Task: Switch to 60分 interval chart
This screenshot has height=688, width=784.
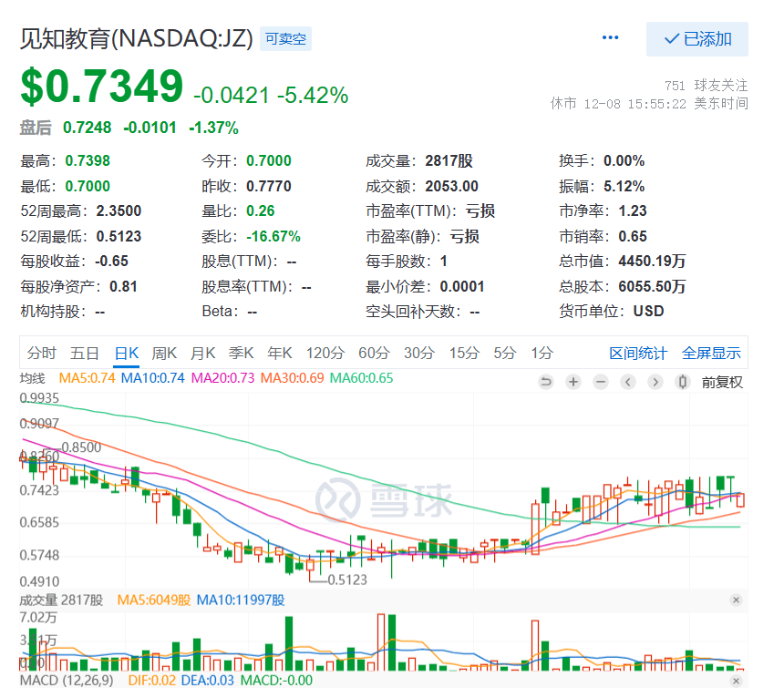Action: click(x=374, y=354)
